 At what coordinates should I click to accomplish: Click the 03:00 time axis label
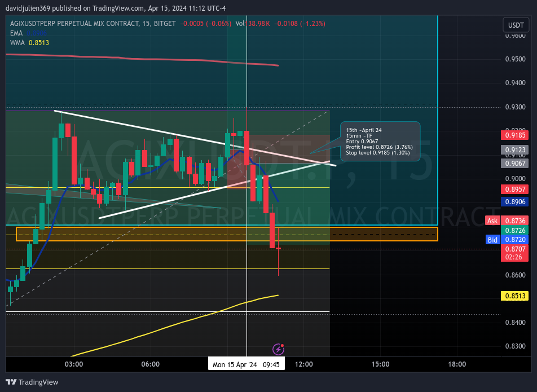click(x=74, y=364)
